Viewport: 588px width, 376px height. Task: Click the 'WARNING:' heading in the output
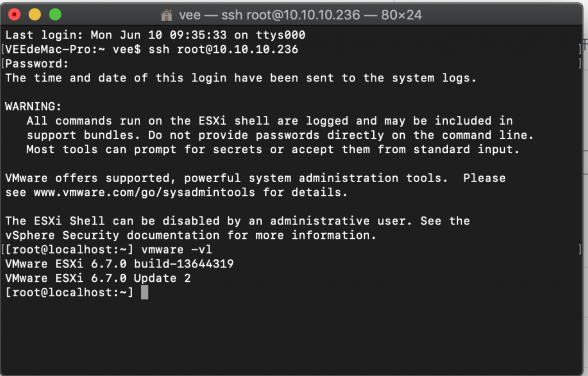coord(33,107)
